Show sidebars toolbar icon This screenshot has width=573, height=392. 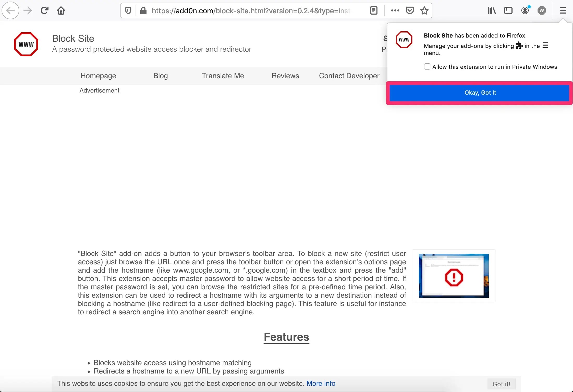(x=508, y=10)
